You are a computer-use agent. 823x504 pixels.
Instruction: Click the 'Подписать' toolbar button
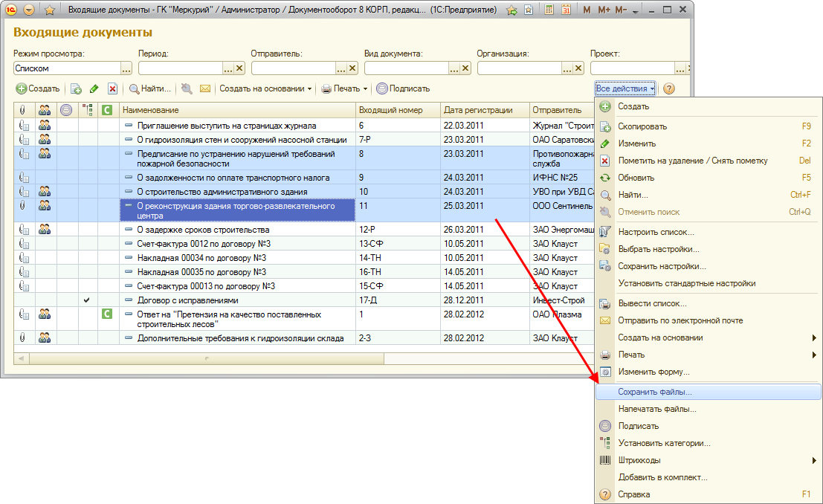click(403, 88)
